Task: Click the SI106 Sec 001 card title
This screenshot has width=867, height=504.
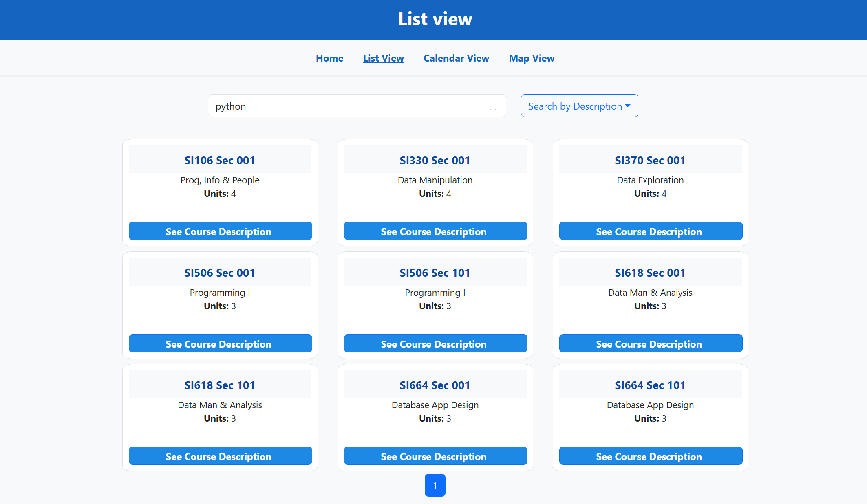Action: point(220,161)
